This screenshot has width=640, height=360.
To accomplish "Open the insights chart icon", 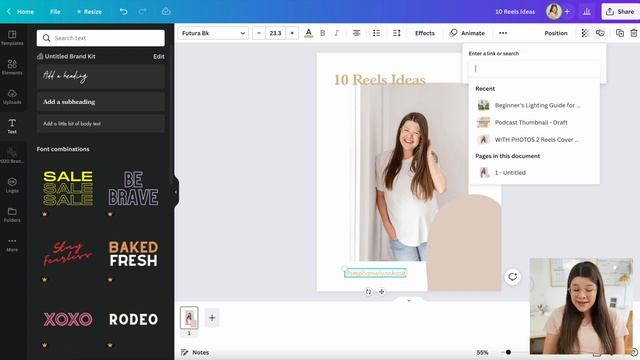I will tap(587, 11).
